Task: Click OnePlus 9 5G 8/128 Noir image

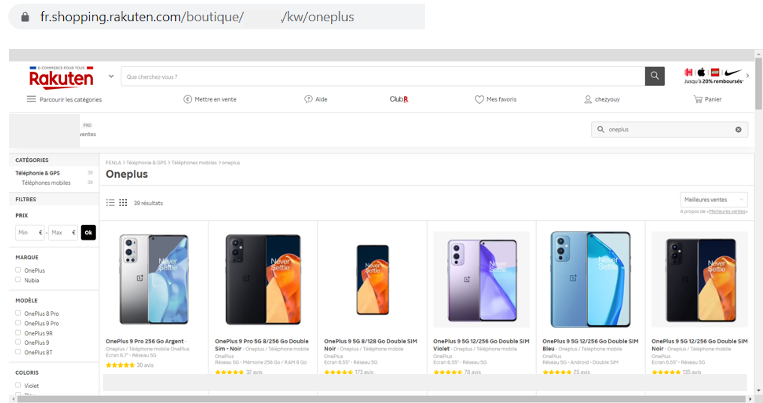Action: pos(373,279)
